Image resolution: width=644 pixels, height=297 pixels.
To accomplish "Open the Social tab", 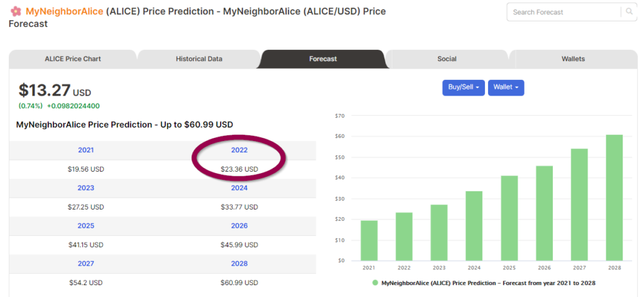I will 447,59.
